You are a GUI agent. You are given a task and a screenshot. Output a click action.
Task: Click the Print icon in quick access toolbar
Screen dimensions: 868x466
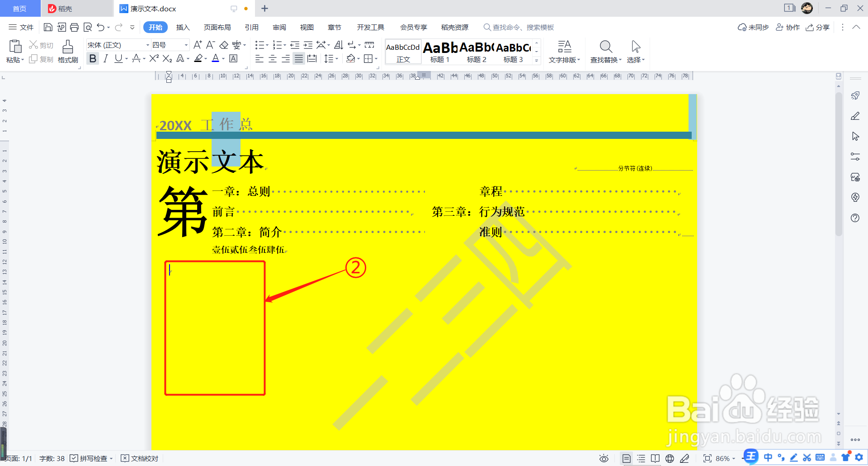tap(75, 27)
